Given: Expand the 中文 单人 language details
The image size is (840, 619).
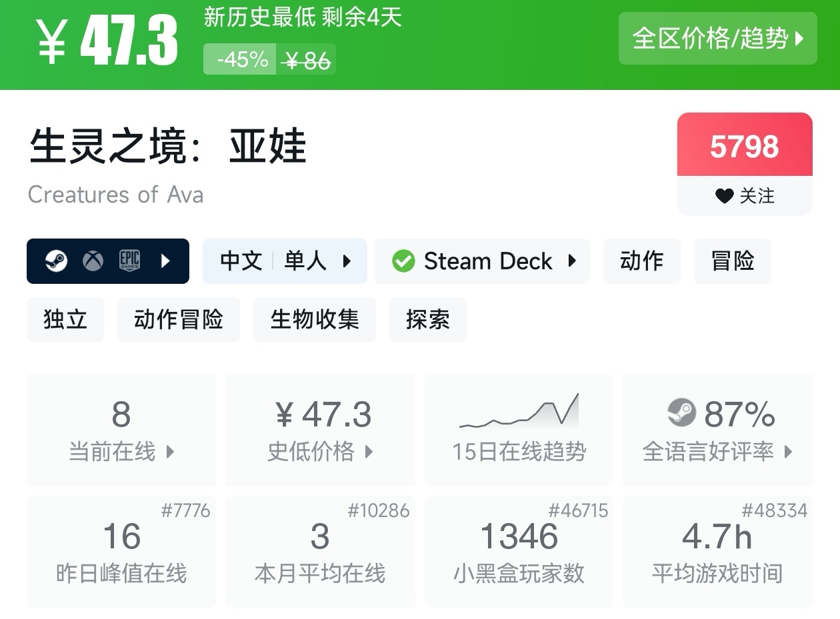Looking at the screenshot, I should tap(285, 261).
